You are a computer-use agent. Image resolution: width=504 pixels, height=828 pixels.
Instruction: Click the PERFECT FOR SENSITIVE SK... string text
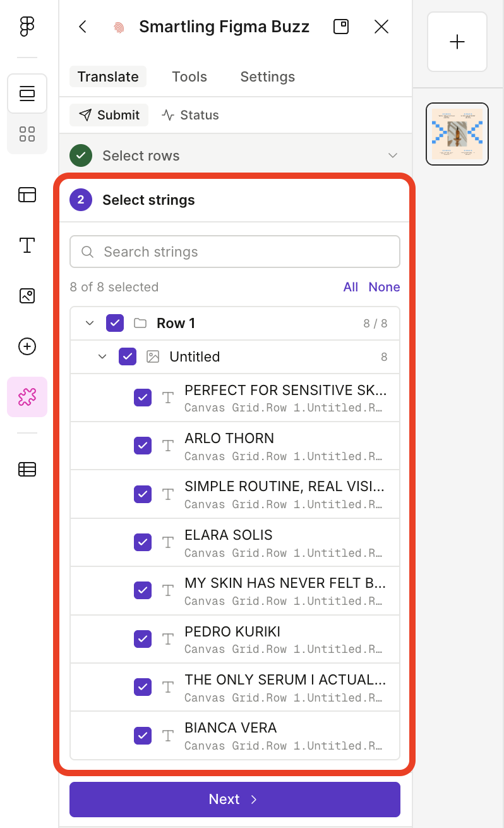(x=285, y=390)
